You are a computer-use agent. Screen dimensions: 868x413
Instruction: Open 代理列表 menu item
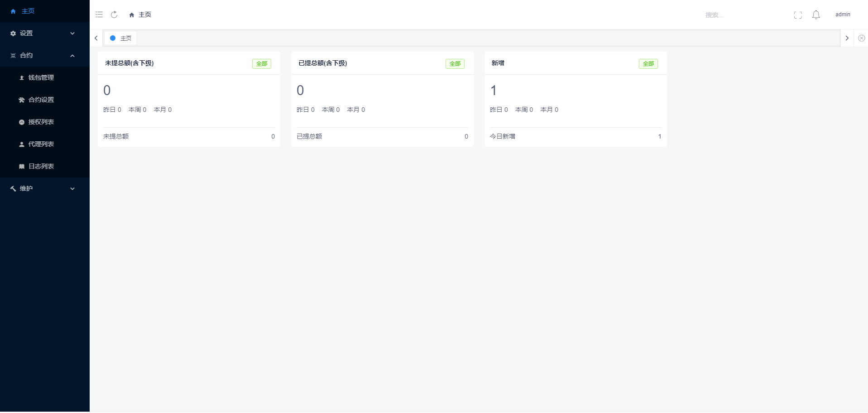click(x=45, y=144)
